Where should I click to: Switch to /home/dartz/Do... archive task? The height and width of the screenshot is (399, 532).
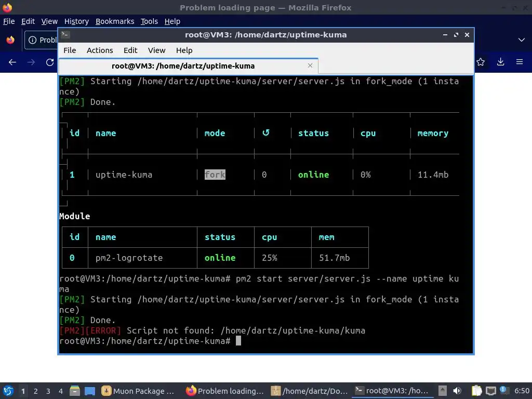[310, 391]
